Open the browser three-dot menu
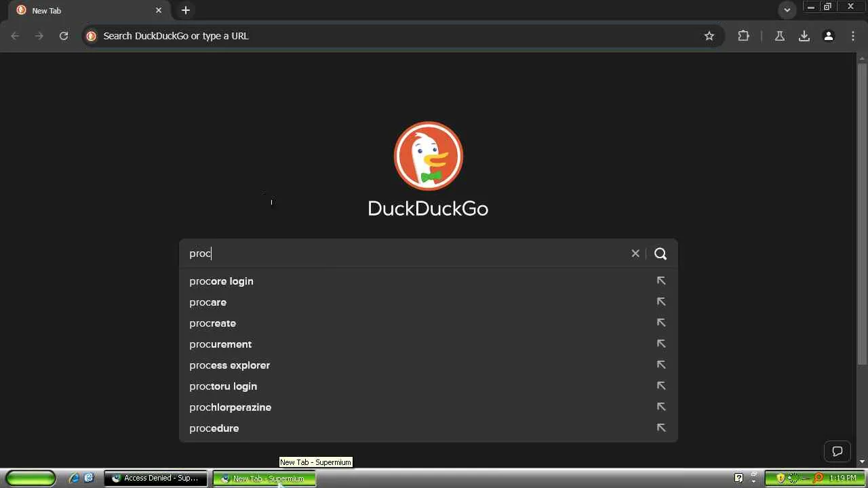 pos(853,36)
